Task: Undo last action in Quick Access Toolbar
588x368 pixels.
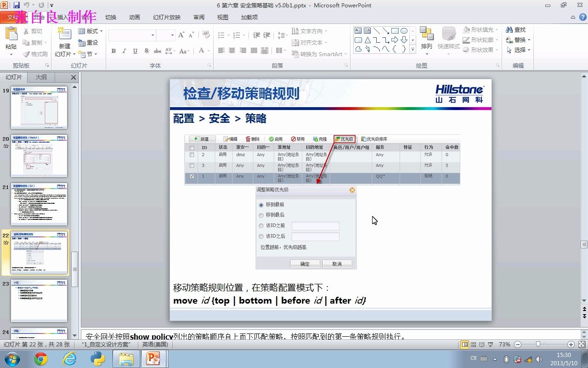Action: coord(28,5)
